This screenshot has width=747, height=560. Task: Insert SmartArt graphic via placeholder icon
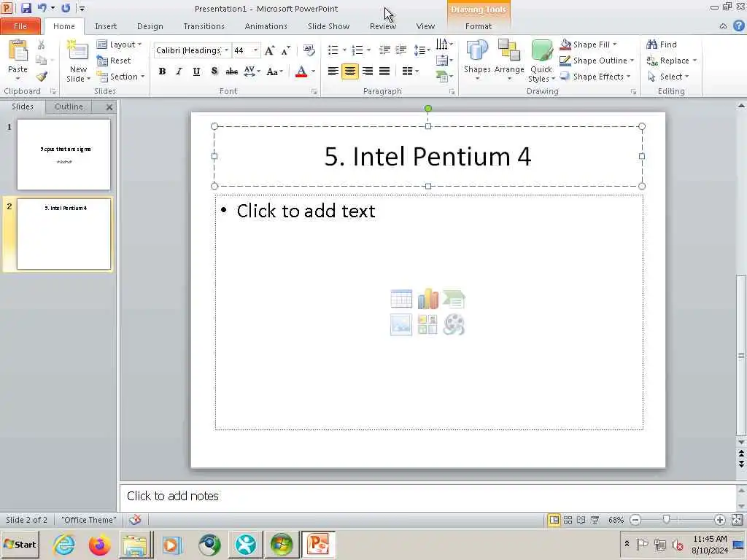coord(454,299)
